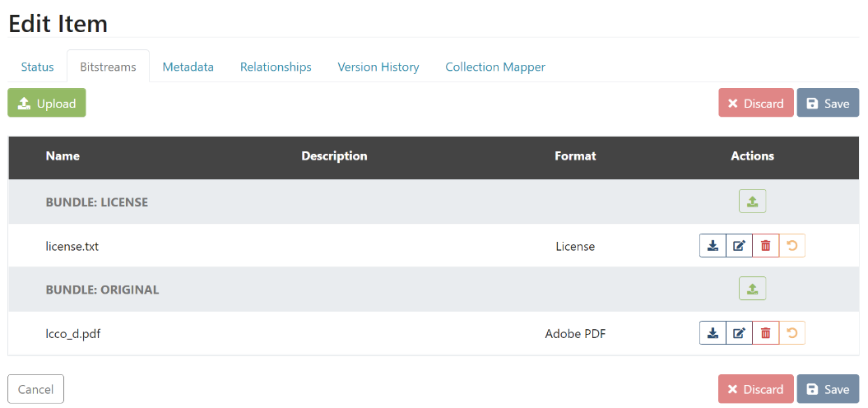This screenshot has height=408, width=868.
Task: Click the Cancel button
Action: (x=35, y=389)
